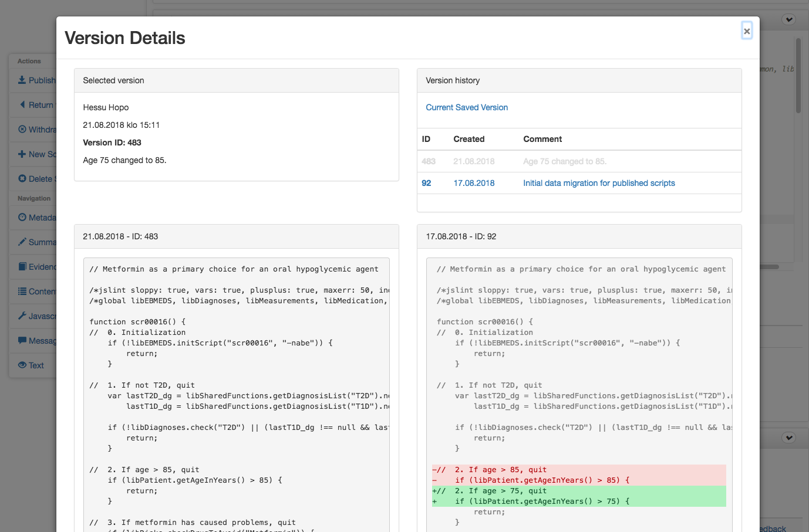Click the Content list icon
Viewport: 809px width, 532px height.
click(22, 291)
